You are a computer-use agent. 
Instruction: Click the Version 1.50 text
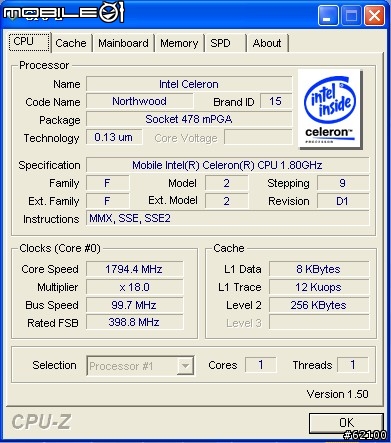click(337, 394)
